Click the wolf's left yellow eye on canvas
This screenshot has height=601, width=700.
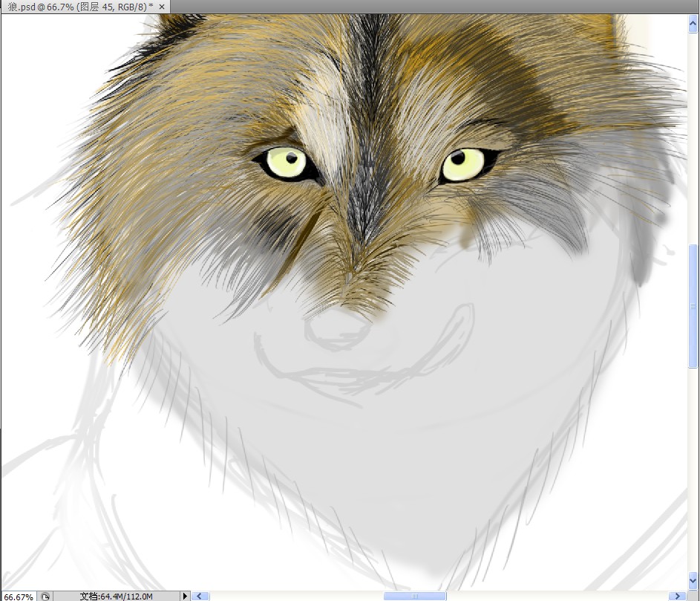tap(286, 162)
